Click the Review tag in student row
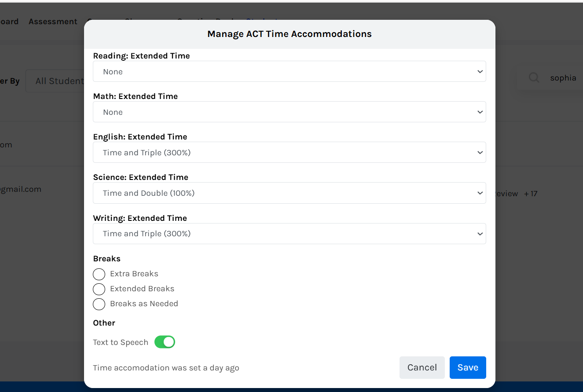The width and height of the screenshot is (583, 392). [x=506, y=194]
